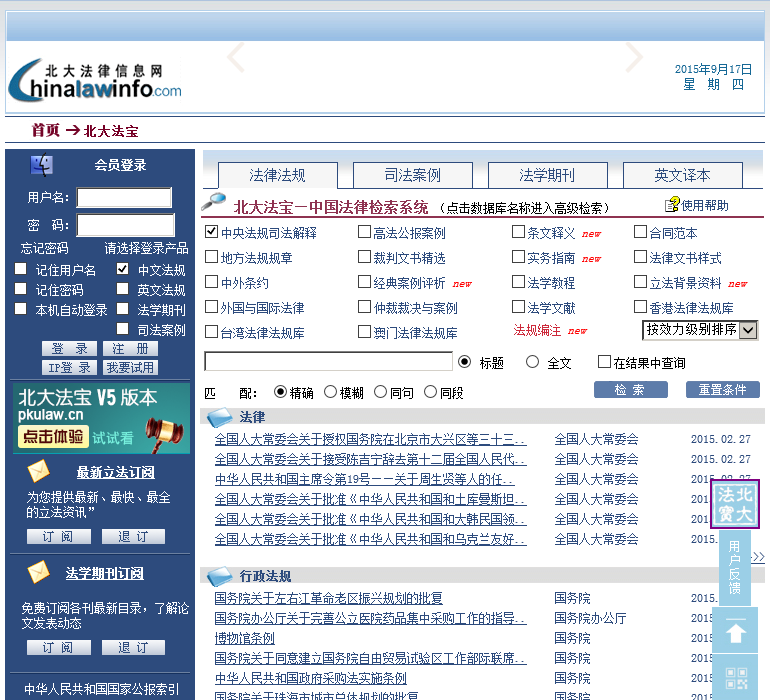Click the 使用帮助 help icon
This screenshot has width=770, height=700.
[672, 205]
